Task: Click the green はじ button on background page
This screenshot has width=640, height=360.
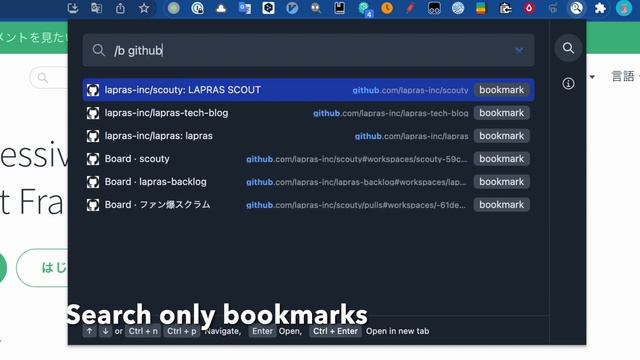Action: click(x=43, y=268)
